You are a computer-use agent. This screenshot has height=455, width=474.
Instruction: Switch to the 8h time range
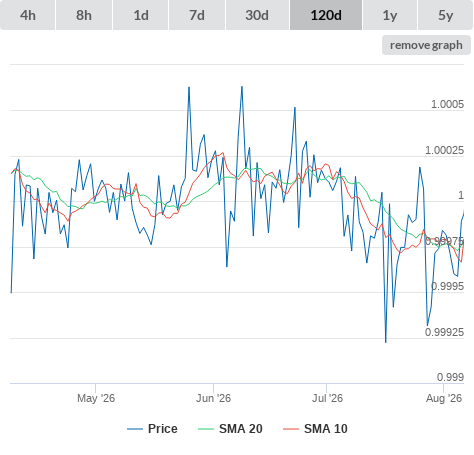(84, 15)
